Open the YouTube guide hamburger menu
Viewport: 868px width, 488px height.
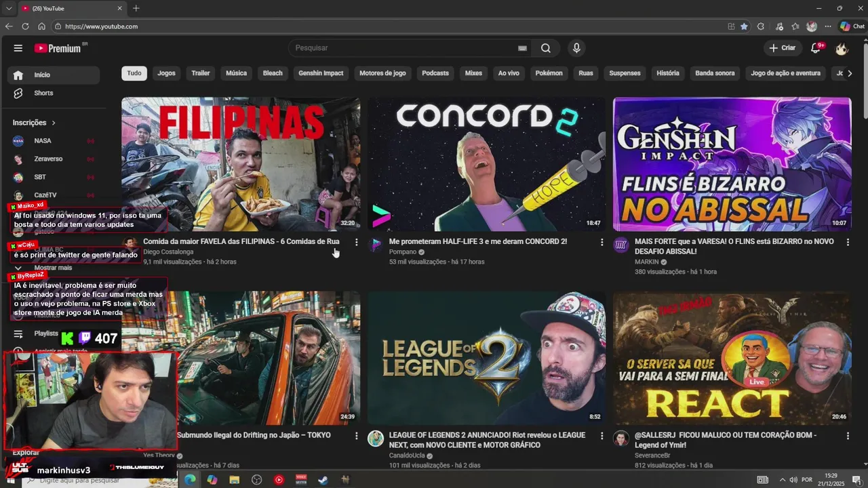coord(18,48)
